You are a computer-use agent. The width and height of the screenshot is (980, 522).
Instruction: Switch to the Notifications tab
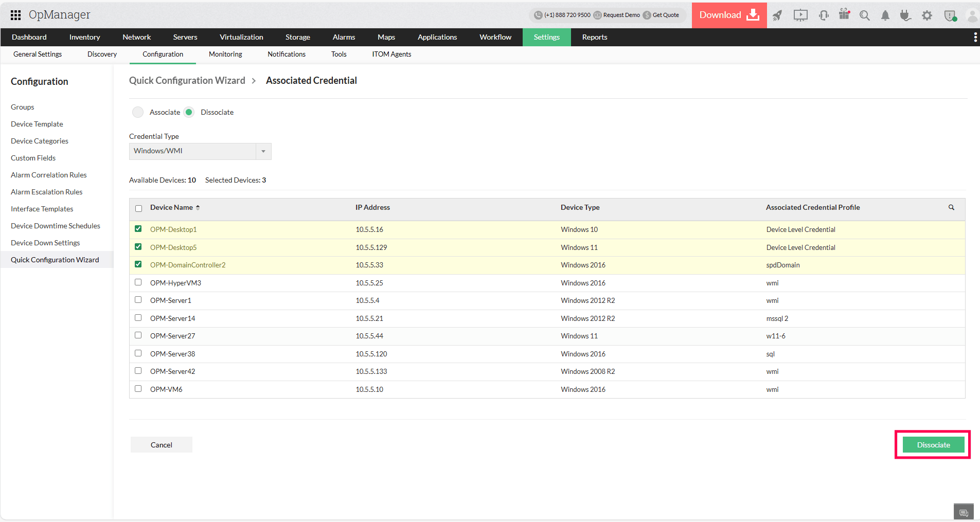pyautogui.click(x=287, y=54)
